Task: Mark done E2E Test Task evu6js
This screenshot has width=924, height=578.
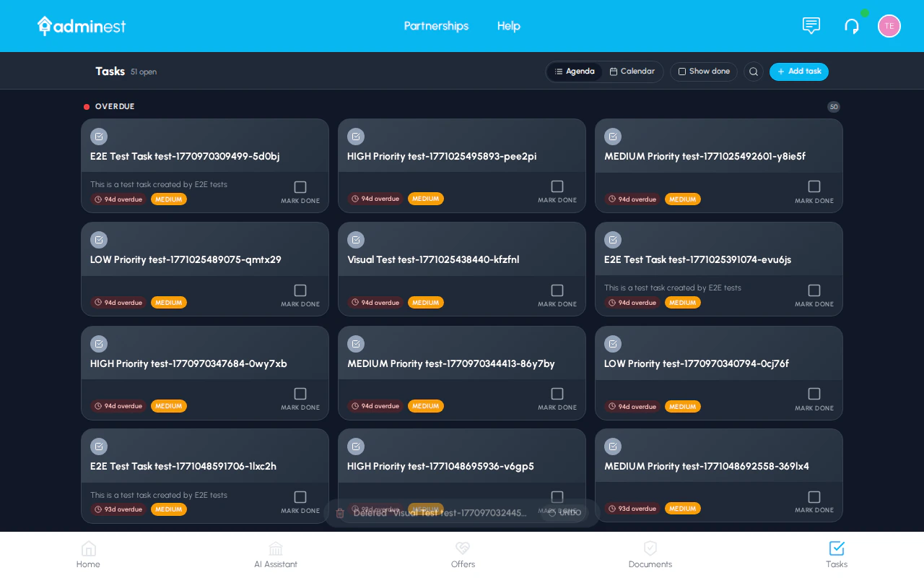Action: point(814,290)
